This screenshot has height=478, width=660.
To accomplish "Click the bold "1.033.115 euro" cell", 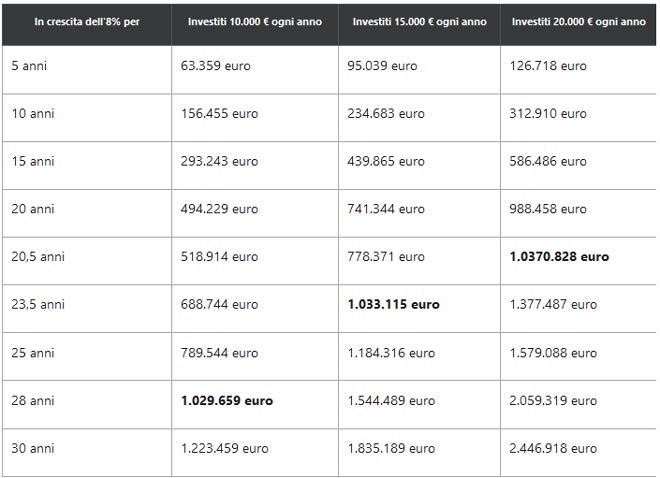I will click(393, 305).
